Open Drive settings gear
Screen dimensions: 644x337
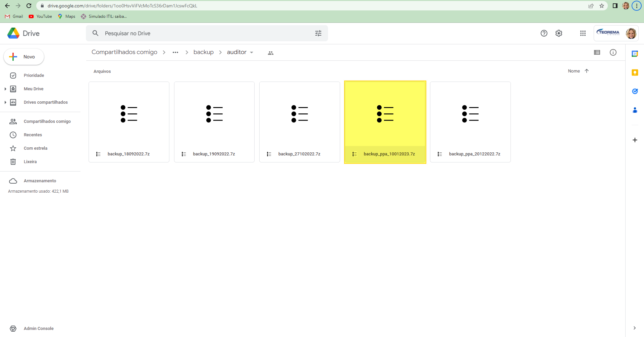click(x=559, y=33)
